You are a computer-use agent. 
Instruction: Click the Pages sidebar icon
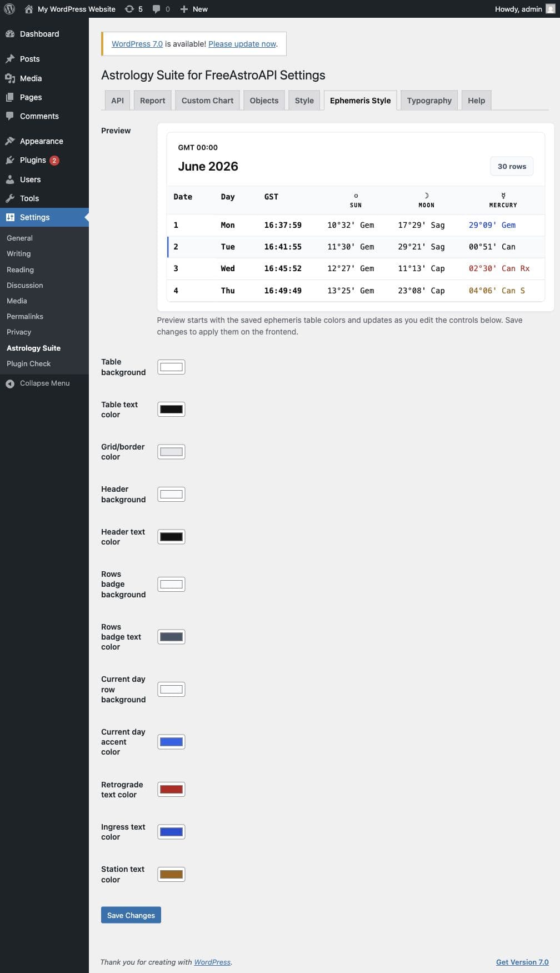[10, 97]
